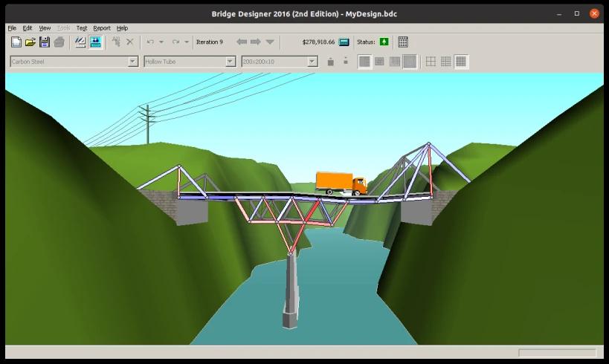This screenshot has height=364, width=609.
Task: Close the Bridge Designer window
Action: click(594, 13)
